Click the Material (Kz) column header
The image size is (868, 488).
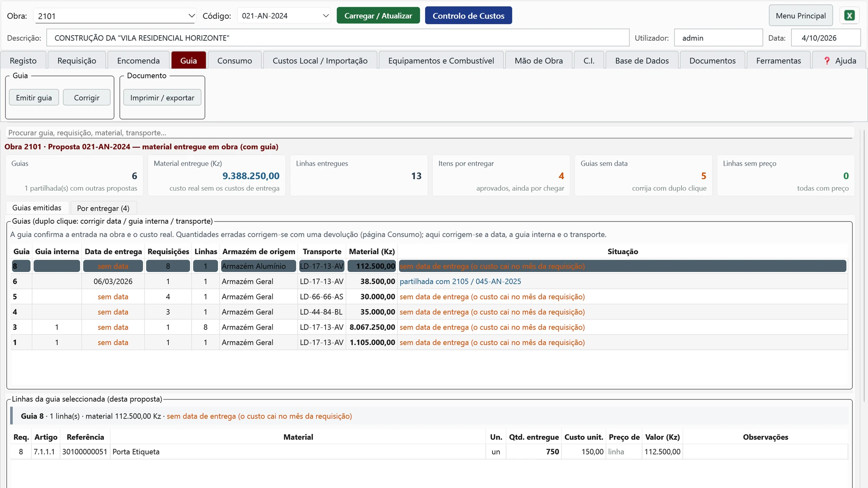click(372, 251)
